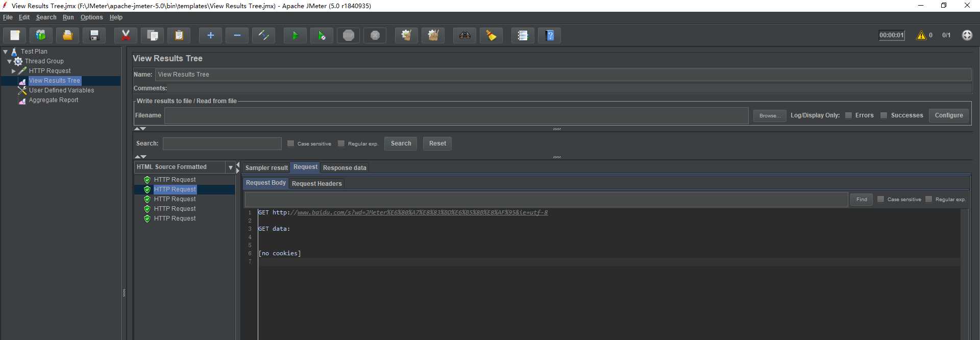Image resolution: width=980 pixels, height=340 pixels.
Task: Click the Cut scissors icon
Action: coord(126,35)
